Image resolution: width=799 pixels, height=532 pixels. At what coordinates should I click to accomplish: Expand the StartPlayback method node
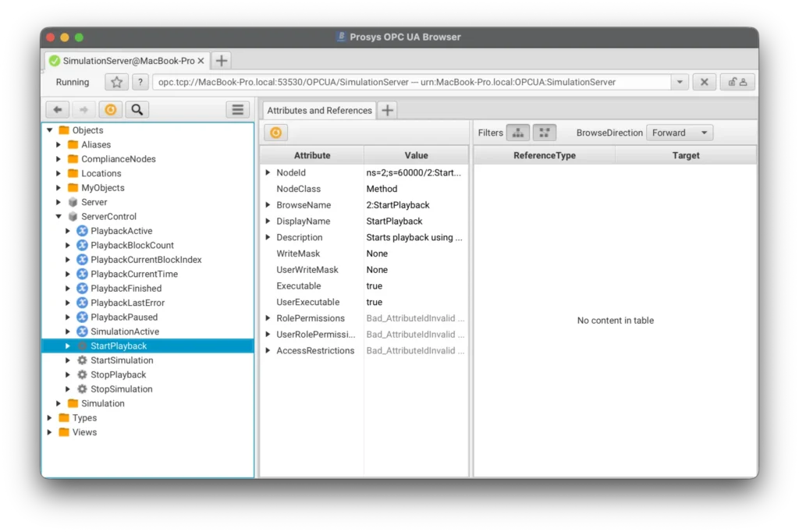pos(67,346)
